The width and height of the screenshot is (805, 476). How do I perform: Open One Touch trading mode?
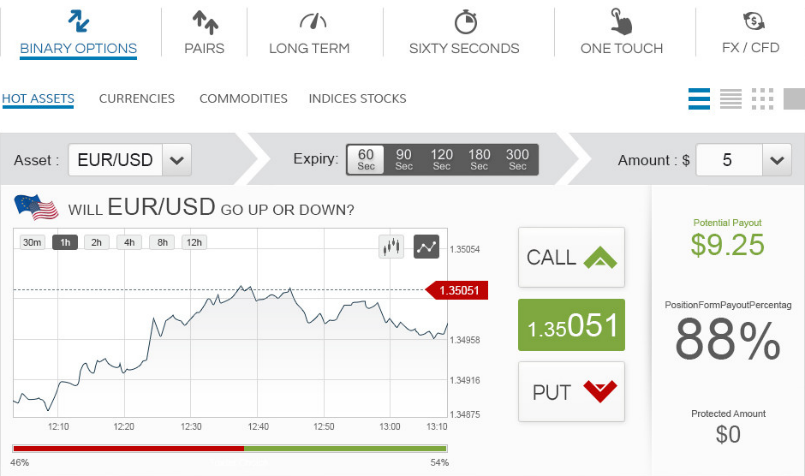click(x=621, y=32)
